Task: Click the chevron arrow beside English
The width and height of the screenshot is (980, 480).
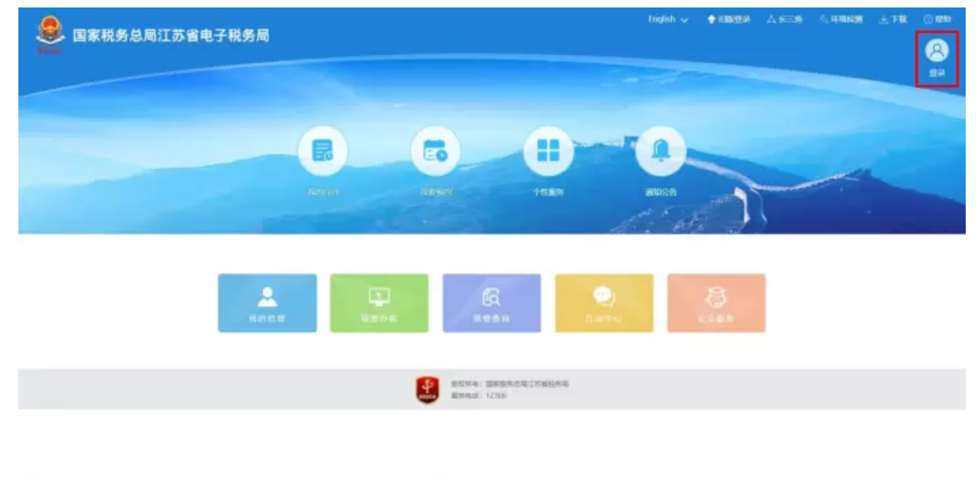Action: click(x=684, y=20)
